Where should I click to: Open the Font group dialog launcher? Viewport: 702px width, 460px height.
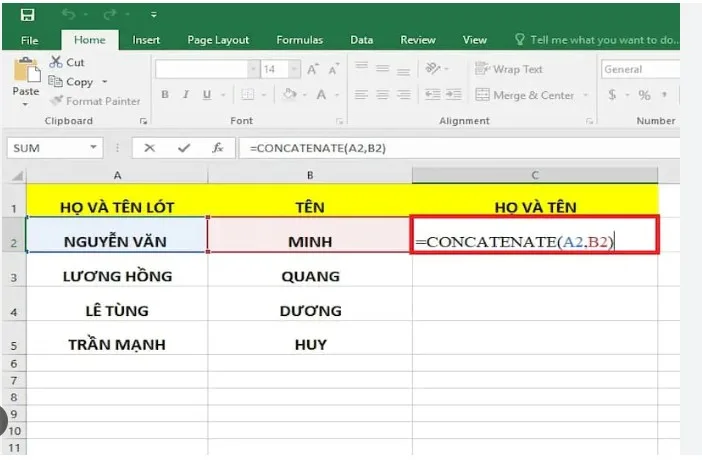(x=340, y=121)
